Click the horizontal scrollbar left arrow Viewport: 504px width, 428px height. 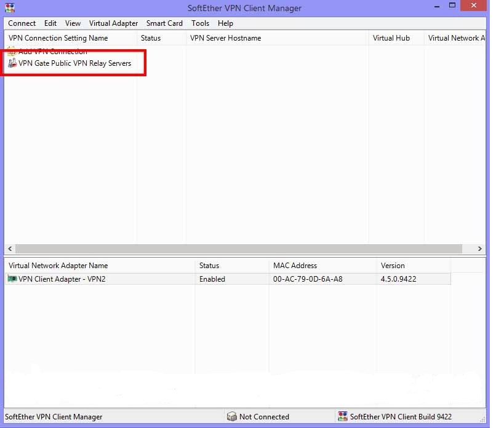tap(10, 248)
